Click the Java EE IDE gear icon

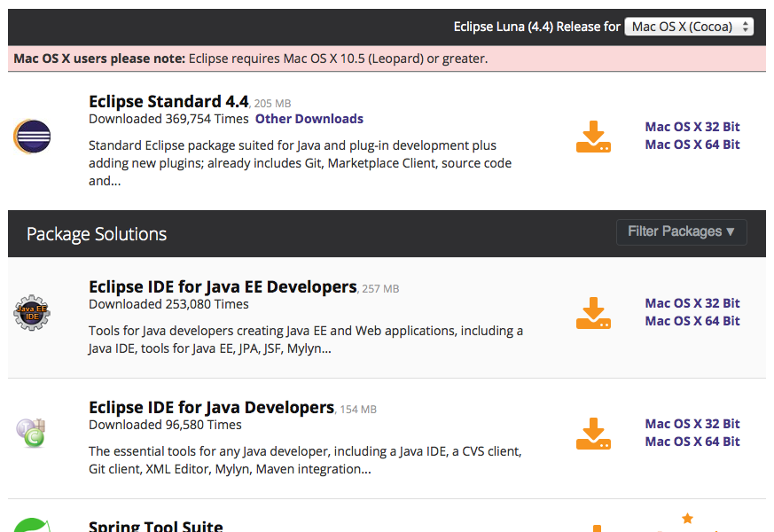32,313
